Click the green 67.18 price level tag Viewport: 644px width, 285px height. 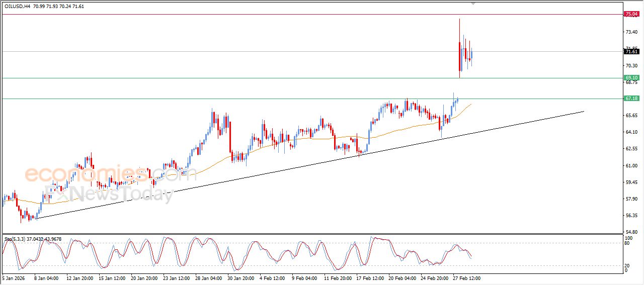pos(631,99)
